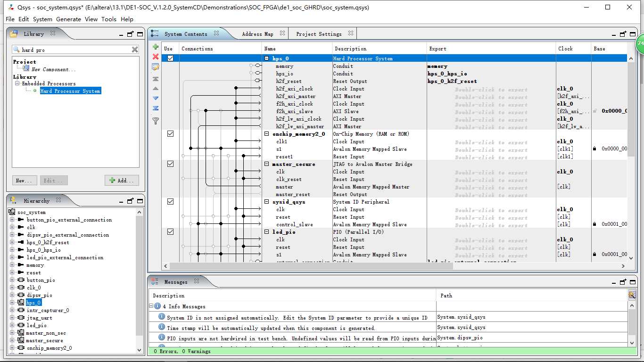Click the red X remove component icon

click(156, 57)
